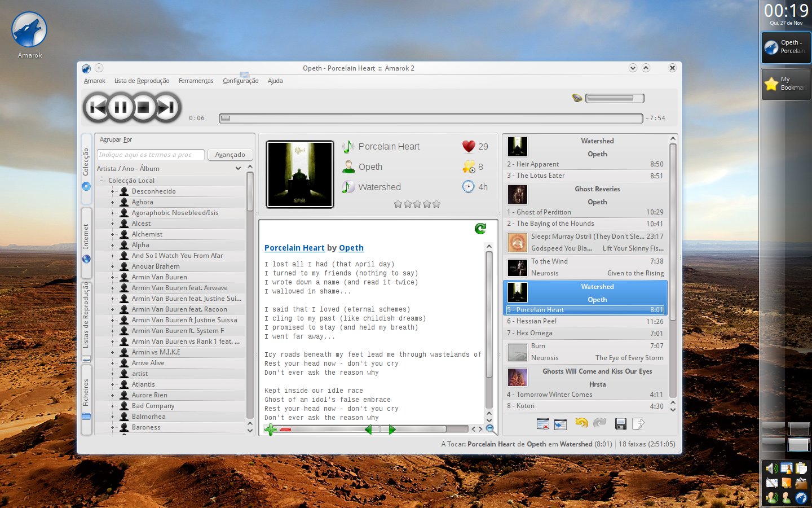
Task: Reload lyrics with green refresh icon
Action: [480, 229]
